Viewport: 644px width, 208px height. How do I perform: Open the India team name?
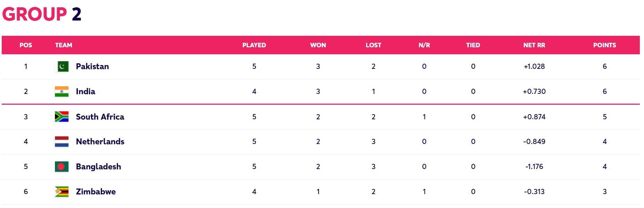86,91
